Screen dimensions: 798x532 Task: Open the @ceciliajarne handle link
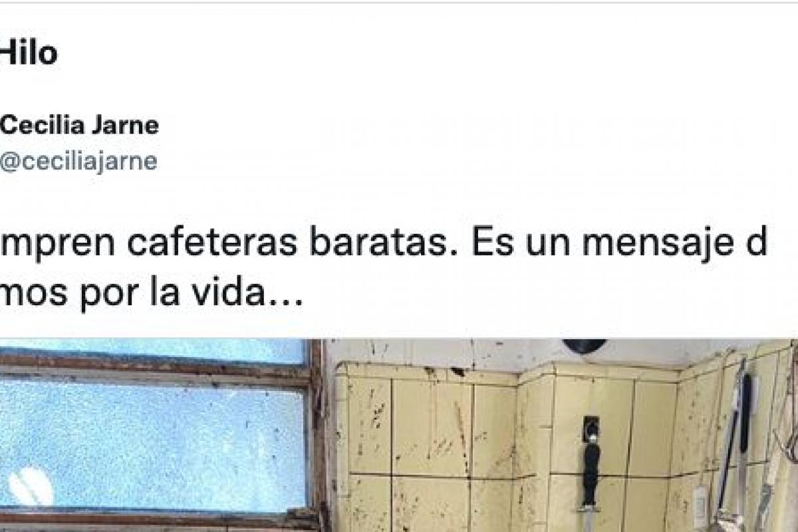78,162
